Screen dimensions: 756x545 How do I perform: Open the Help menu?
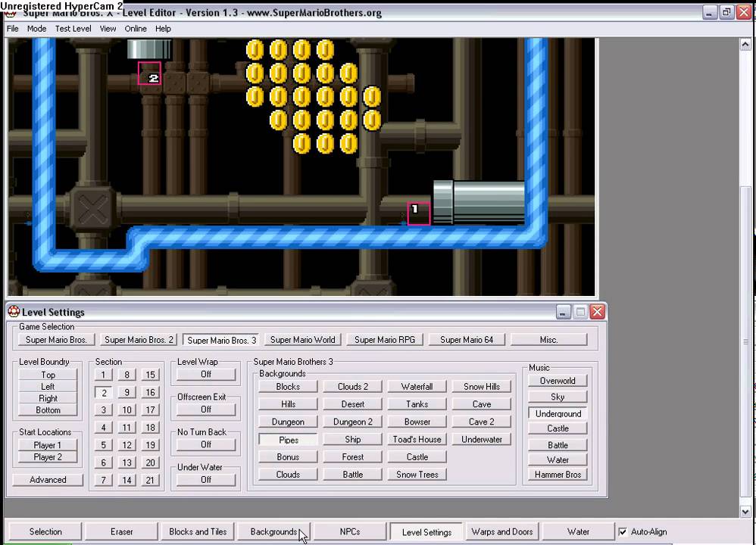(x=163, y=29)
